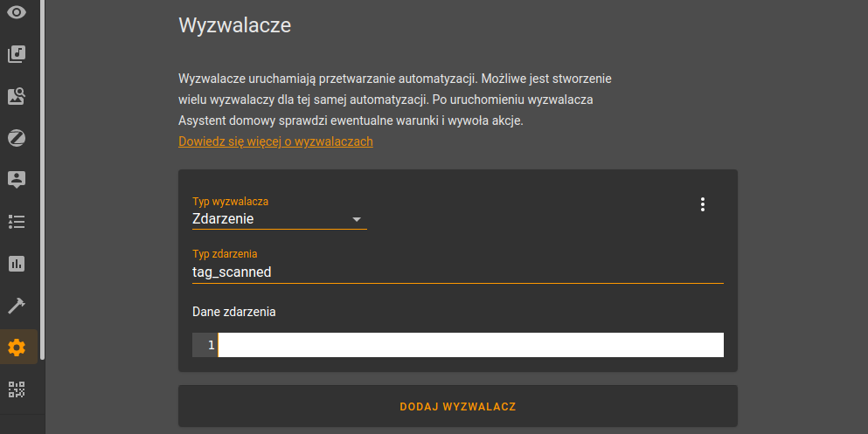Open Developer tools hammer icon
Screen dimensions: 868x434
pyautogui.click(x=17, y=306)
